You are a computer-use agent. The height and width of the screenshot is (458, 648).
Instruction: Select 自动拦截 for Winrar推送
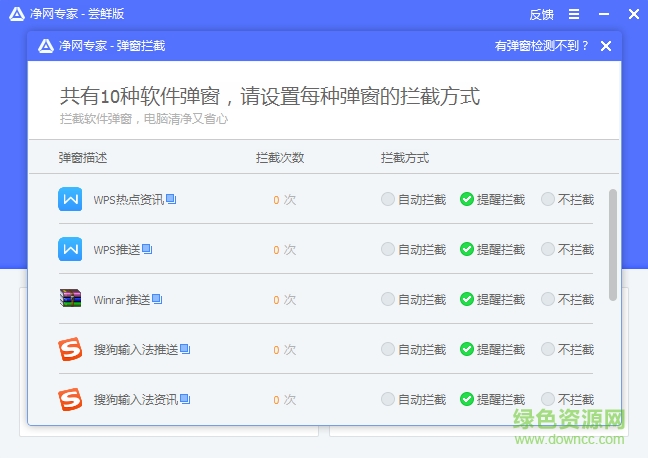point(413,299)
